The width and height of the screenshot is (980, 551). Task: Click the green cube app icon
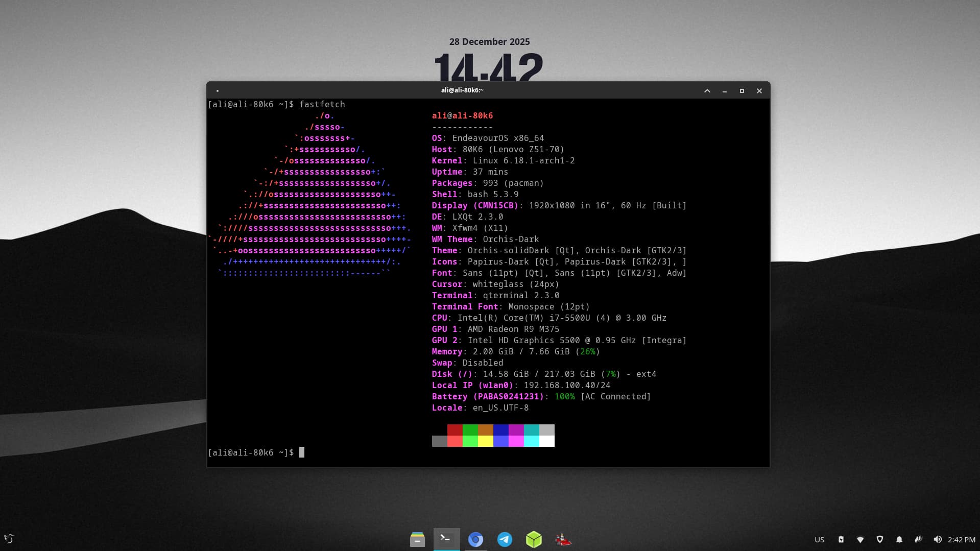(534, 539)
